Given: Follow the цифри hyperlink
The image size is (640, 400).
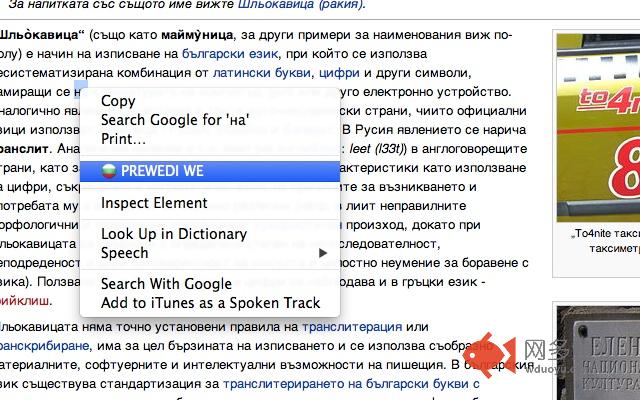Looking at the screenshot, I should (339, 73).
